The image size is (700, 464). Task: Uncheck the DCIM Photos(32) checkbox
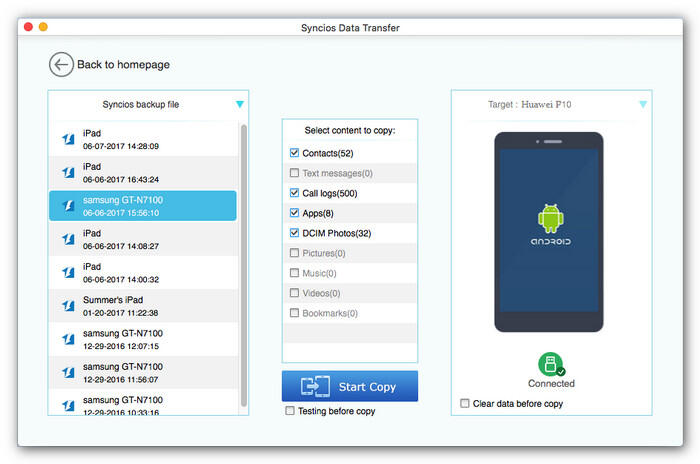coord(294,233)
